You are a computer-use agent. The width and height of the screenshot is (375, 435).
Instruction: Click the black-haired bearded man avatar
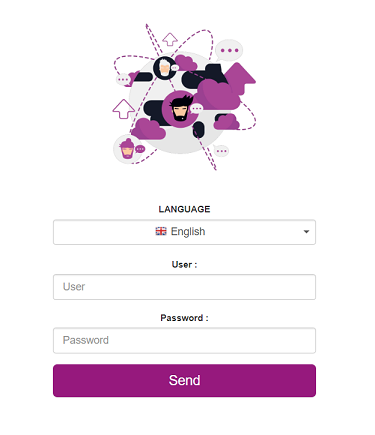[x=180, y=109]
